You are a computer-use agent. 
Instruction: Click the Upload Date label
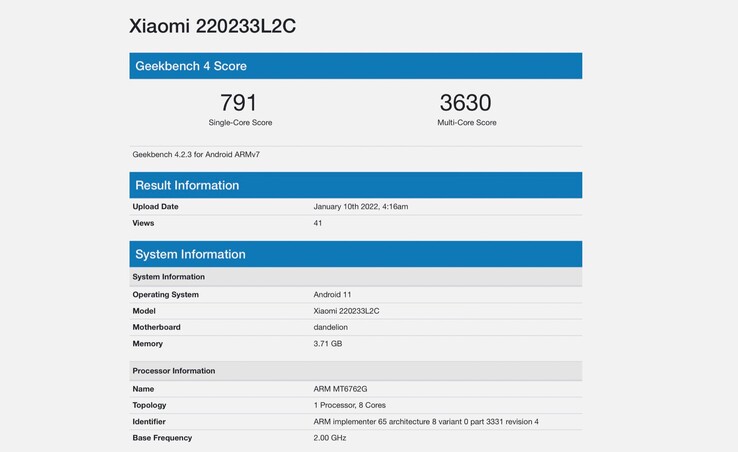tap(155, 207)
